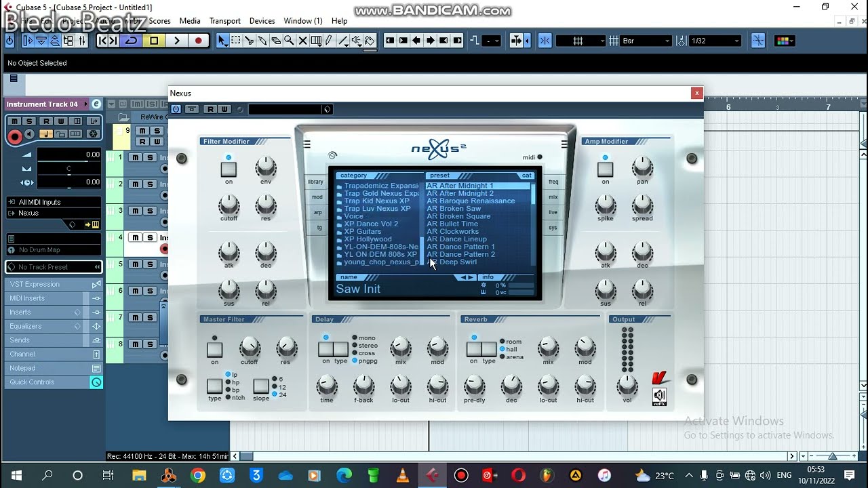Open the Transport menu

coord(224,21)
